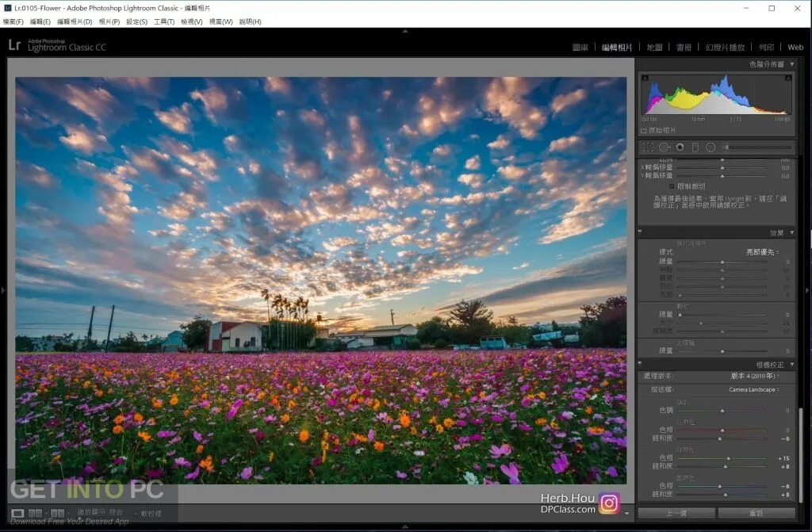Image resolution: width=812 pixels, height=532 pixels.
Task: Enable the 原始相片 checkbox
Action: (644, 131)
